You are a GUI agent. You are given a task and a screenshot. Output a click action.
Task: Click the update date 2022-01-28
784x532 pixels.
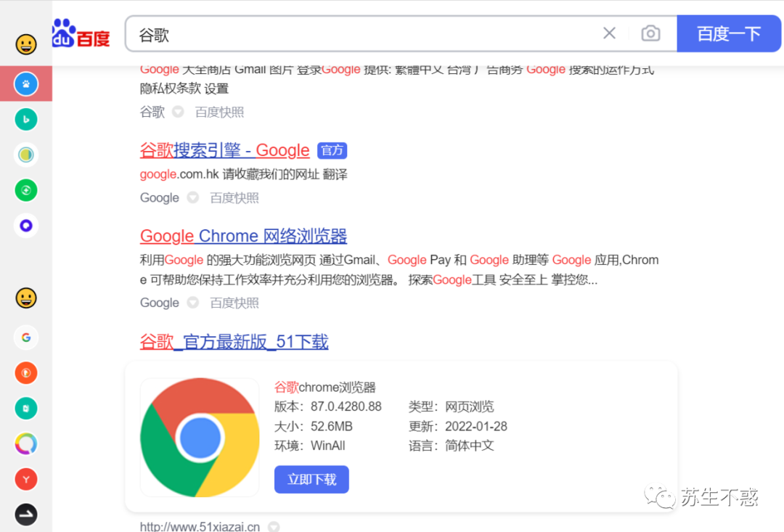(x=476, y=427)
